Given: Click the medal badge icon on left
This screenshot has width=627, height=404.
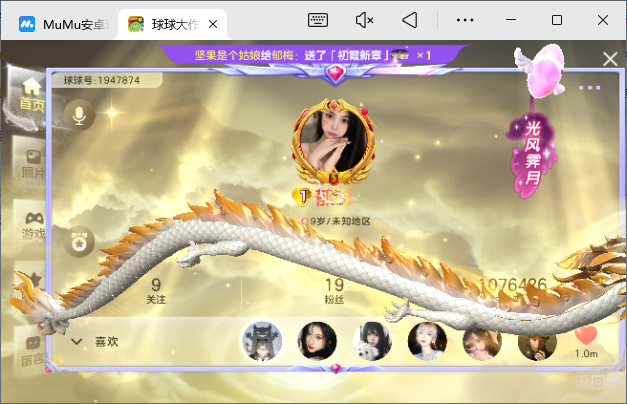Looking at the screenshot, I should click(79, 240).
